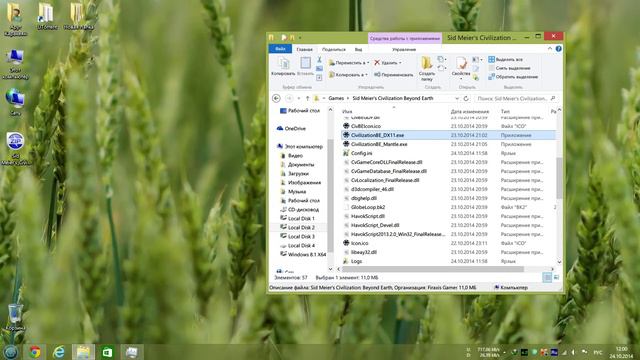
Task: Collapse the ribbon with the chevron arrow
Action: 550,49
